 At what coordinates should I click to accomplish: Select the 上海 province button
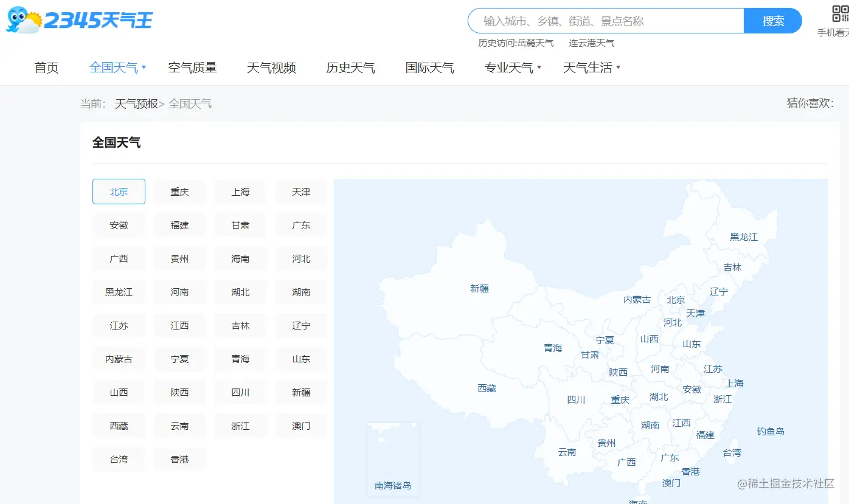click(240, 192)
